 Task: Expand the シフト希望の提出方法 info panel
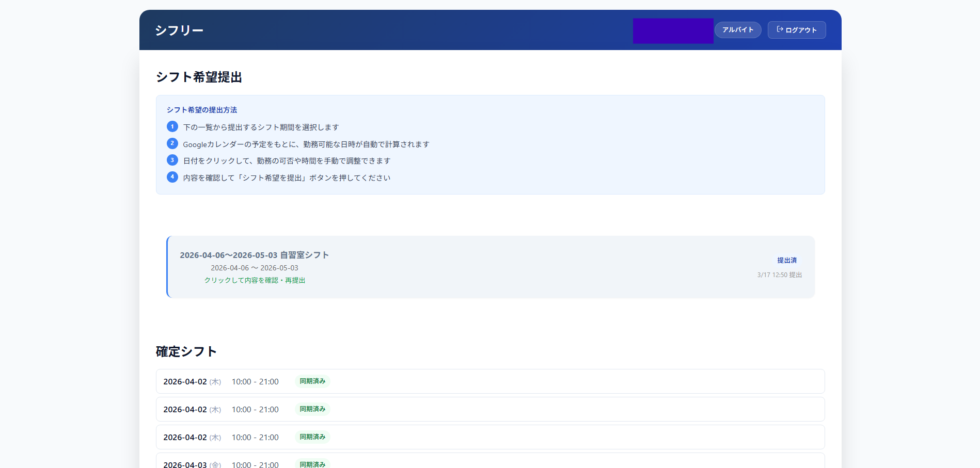(x=202, y=109)
